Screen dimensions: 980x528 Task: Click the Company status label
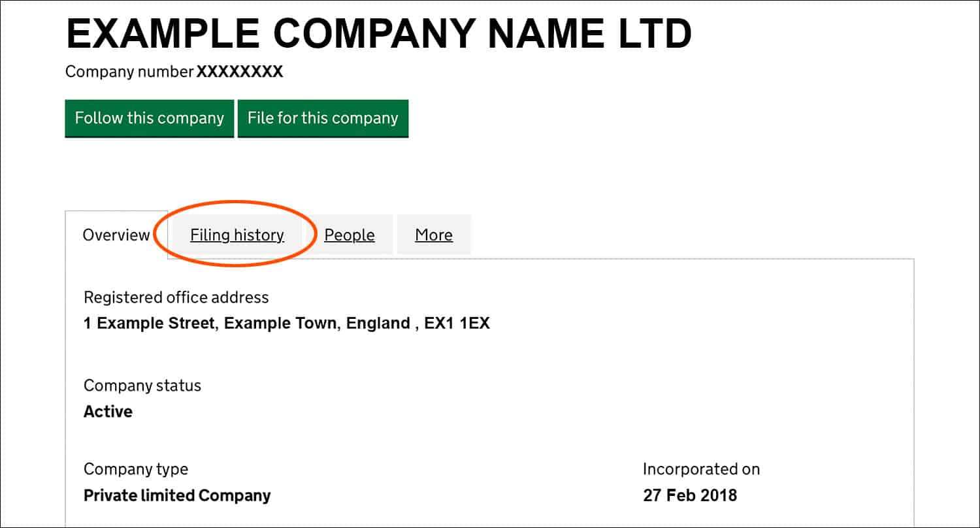142,386
